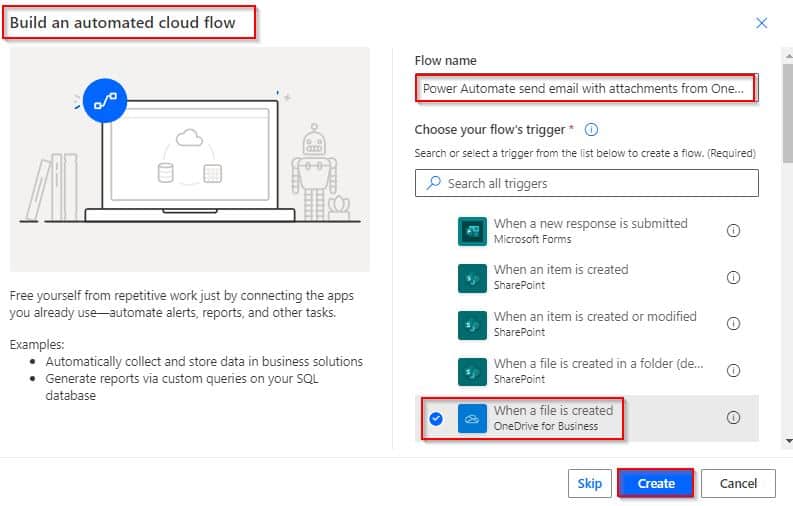Click the Create button

[656, 484]
